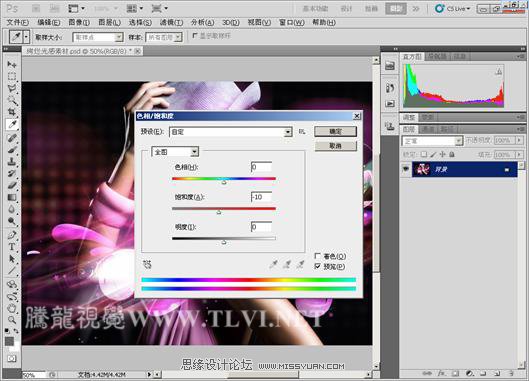The height and width of the screenshot is (381, 529).
Task: Click the hue slider handle
Action: coord(224,182)
